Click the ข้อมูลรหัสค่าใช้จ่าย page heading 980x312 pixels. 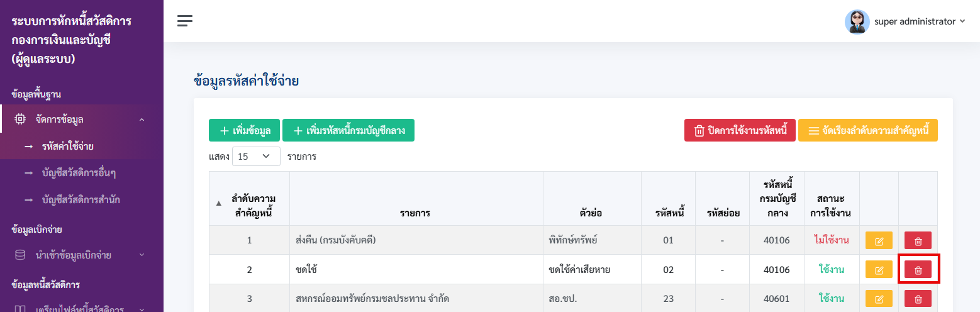click(246, 81)
